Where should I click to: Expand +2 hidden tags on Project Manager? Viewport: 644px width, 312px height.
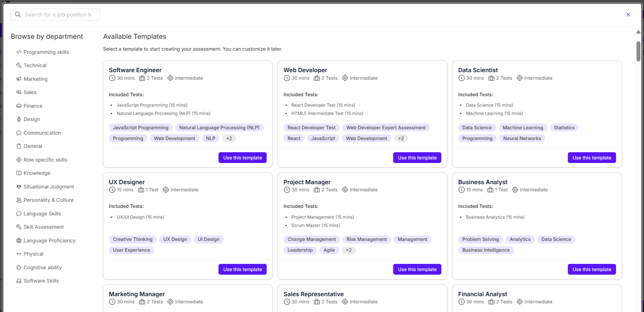click(x=348, y=250)
